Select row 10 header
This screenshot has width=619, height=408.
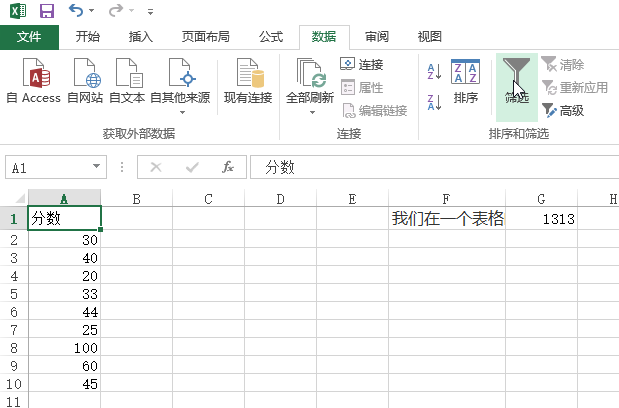[x=14, y=384]
